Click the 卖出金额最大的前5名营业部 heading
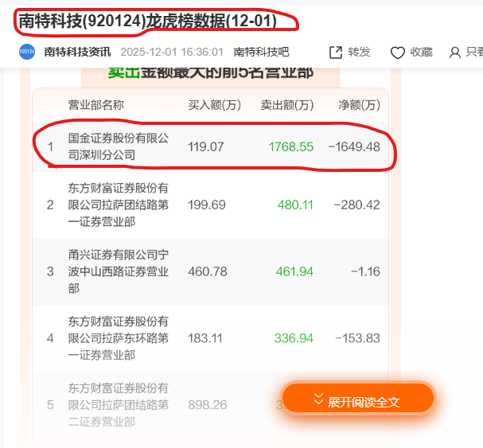 pyautogui.click(x=211, y=72)
